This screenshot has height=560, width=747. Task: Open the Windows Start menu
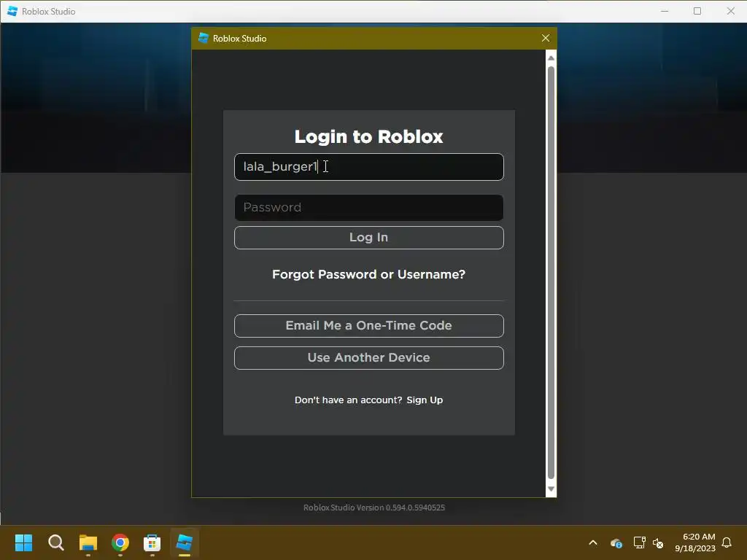click(23, 542)
